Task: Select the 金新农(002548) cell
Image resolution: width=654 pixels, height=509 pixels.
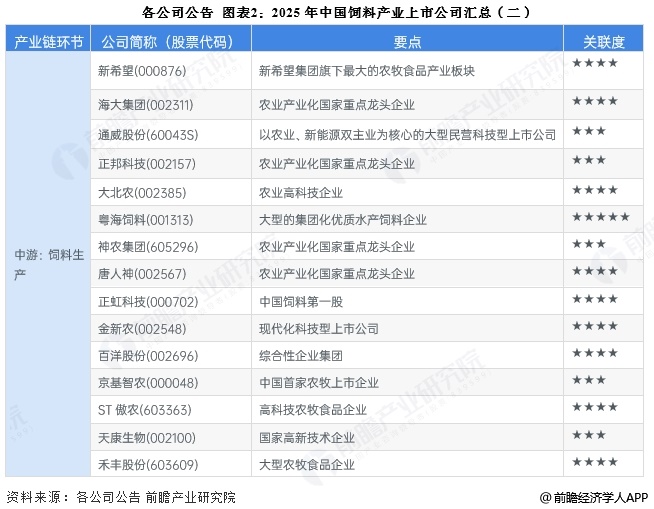Action: 171,329
